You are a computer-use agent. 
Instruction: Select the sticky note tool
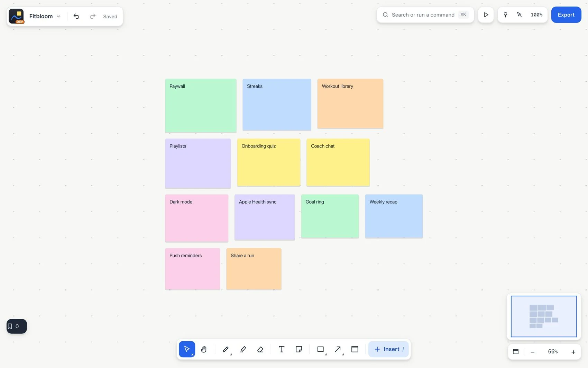point(299,349)
